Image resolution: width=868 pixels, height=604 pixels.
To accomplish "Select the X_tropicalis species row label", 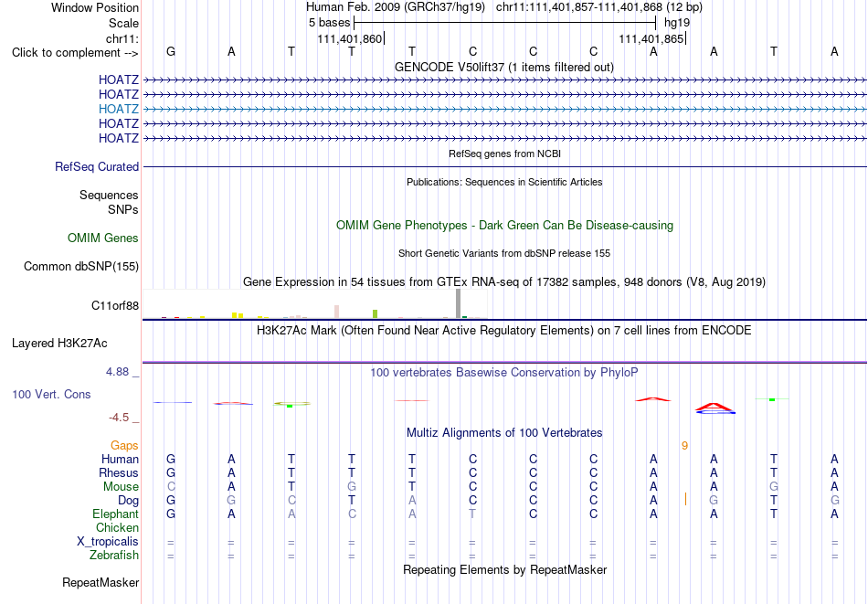I will pos(108,542).
